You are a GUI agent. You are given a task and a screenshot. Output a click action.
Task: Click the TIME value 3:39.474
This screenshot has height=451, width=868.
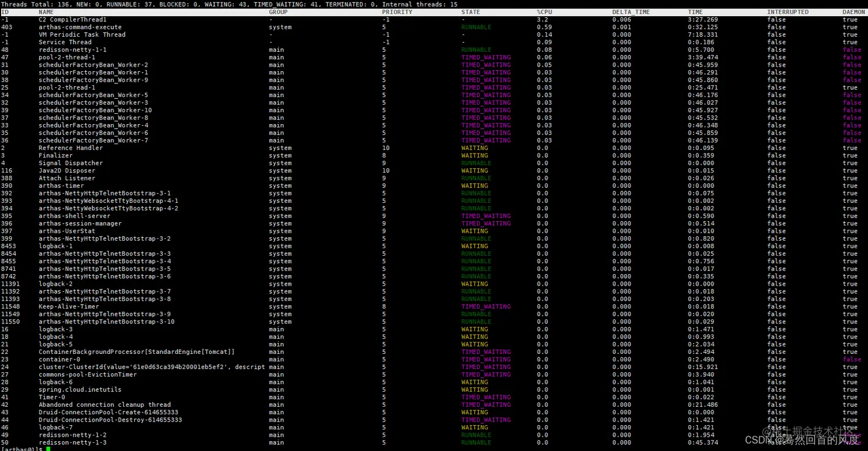tap(703, 57)
